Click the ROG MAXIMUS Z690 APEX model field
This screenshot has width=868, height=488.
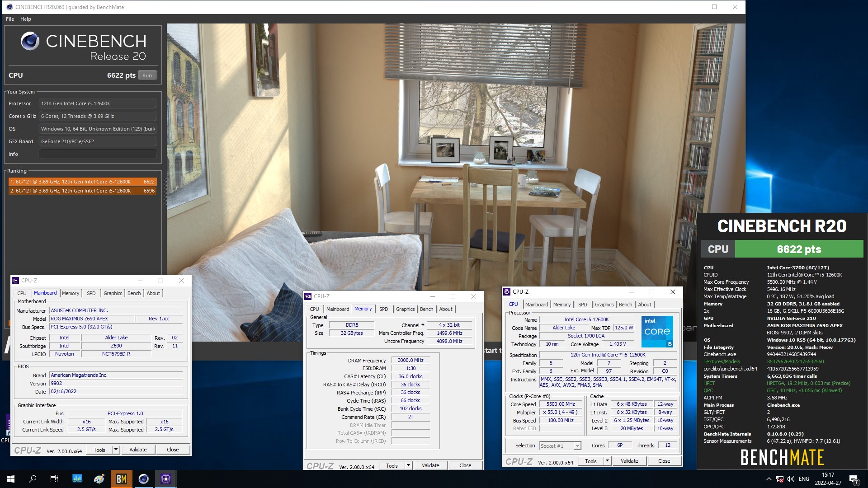(92, 319)
